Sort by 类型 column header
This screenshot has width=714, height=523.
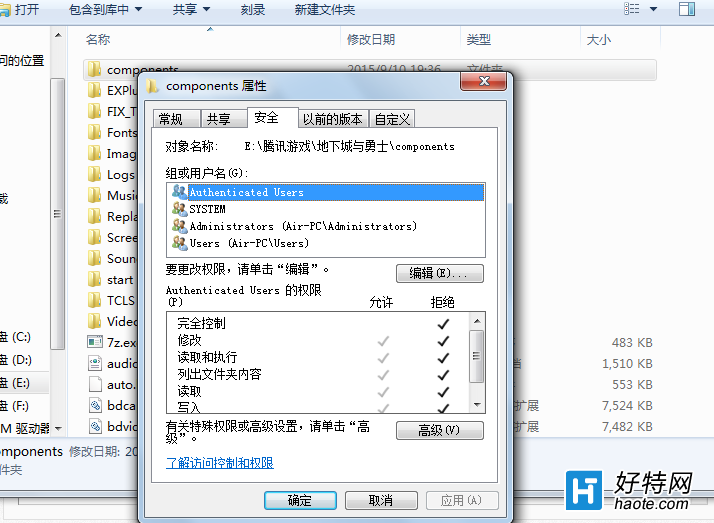[478, 40]
